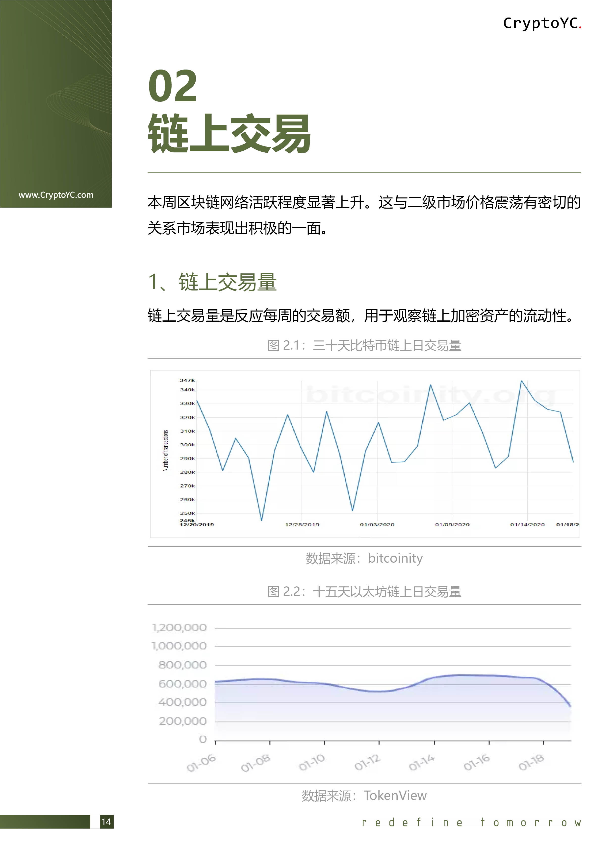Click the '1,200,000' y-axis label

click(x=179, y=628)
